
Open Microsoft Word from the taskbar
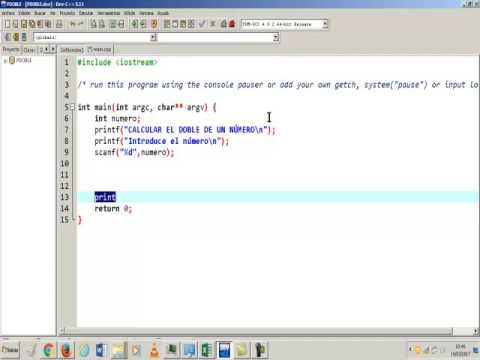click(x=101, y=350)
